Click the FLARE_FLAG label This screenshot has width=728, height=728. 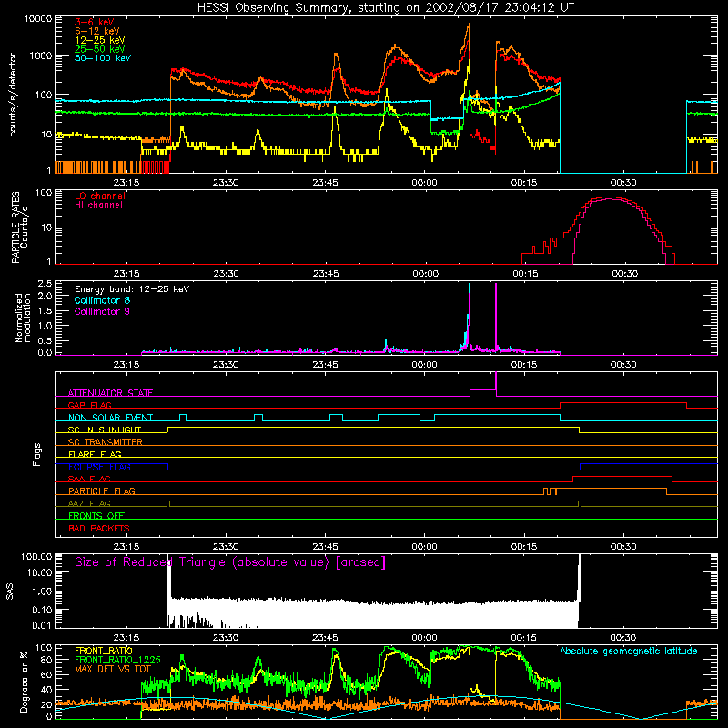(95, 454)
